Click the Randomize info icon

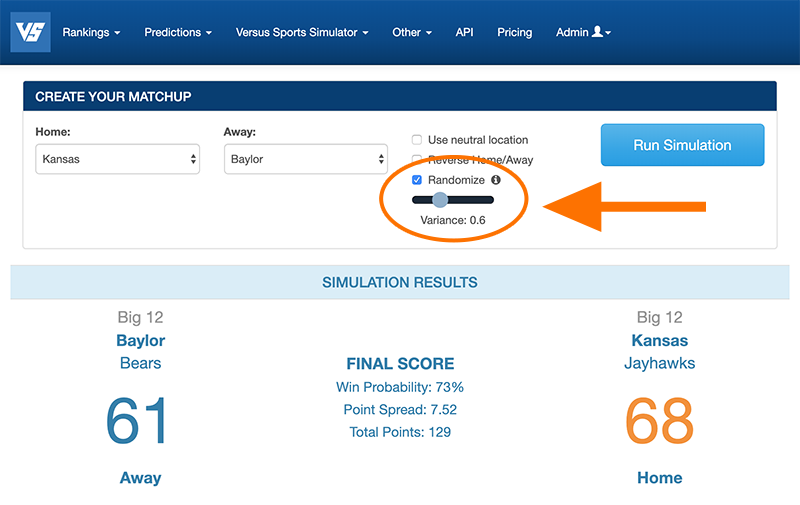495,180
